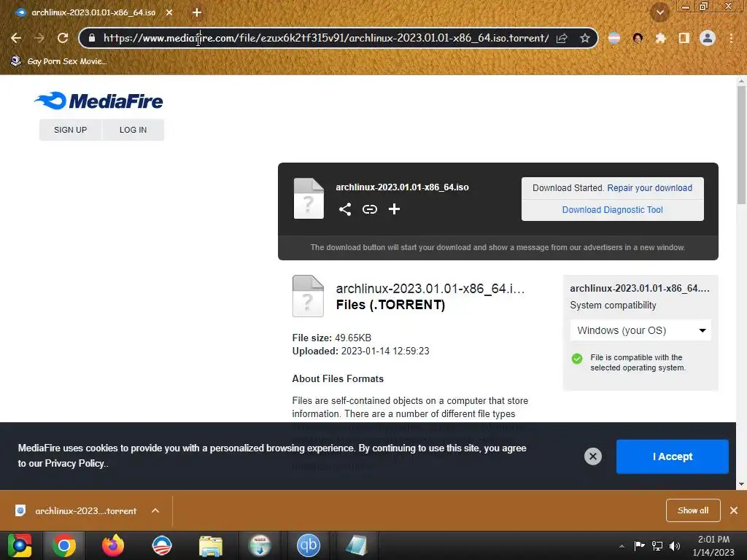Open qBittorrent from the taskbar
The width and height of the screenshot is (747, 560).
tap(309, 545)
